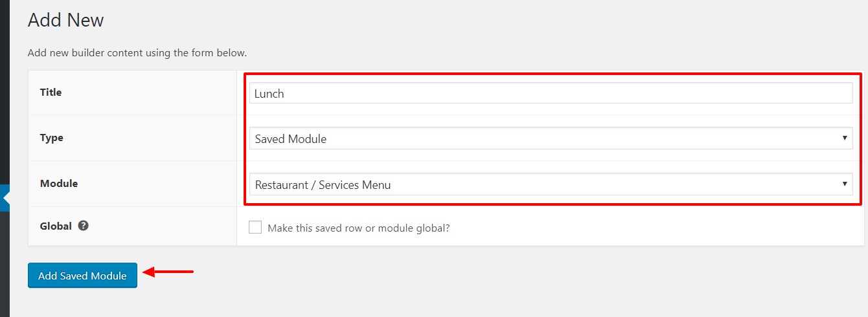Image resolution: width=868 pixels, height=317 pixels.
Task: Click the red arrow pointing at button
Action: coord(168,272)
